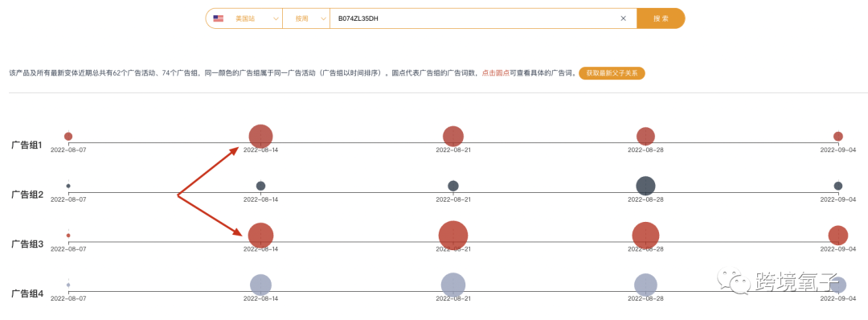Select 广告组2 bubble at 2022-08-21
Viewport: 868px width, 320px height.
(453, 186)
